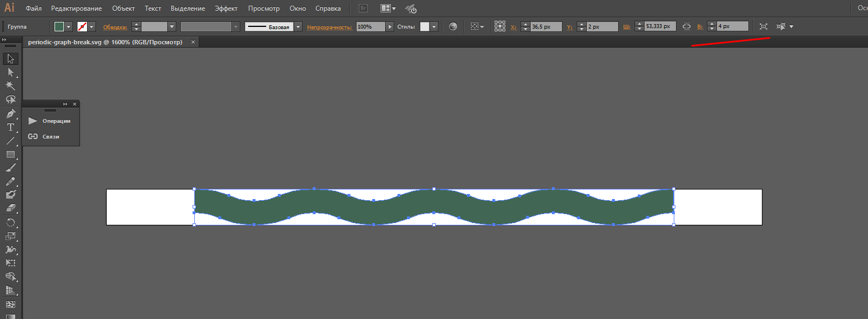
Task: Choose a reference point on the grid
Action: click(x=500, y=26)
